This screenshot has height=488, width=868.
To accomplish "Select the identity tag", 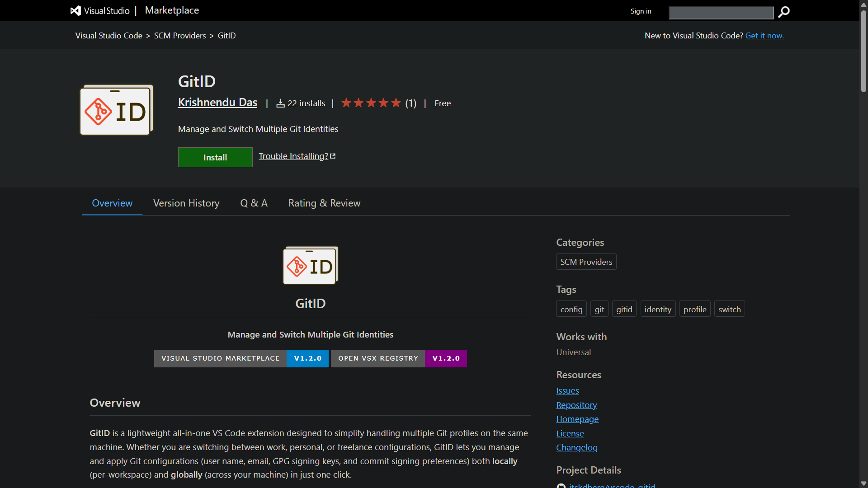I will pyautogui.click(x=658, y=309).
